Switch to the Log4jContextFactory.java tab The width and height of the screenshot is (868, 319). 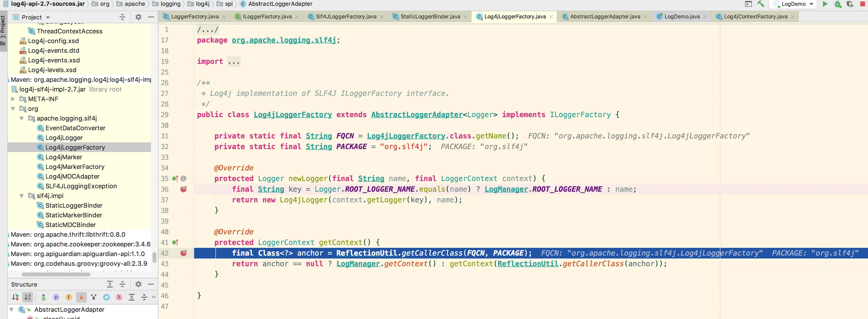click(755, 17)
